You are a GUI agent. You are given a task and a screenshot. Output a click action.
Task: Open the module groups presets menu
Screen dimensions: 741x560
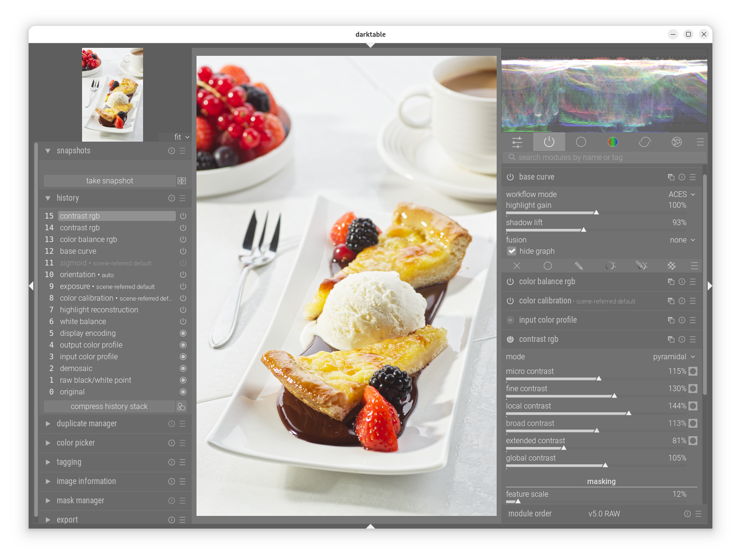point(700,142)
